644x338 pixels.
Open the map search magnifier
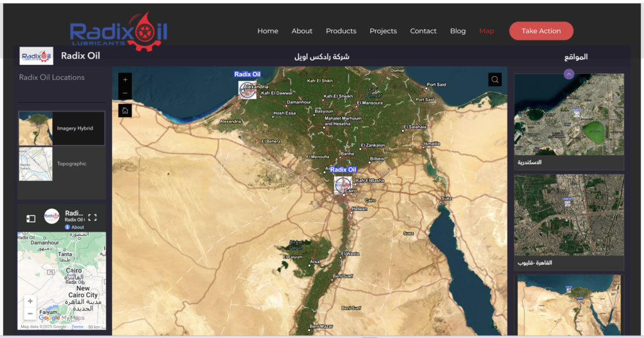click(495, 80)
